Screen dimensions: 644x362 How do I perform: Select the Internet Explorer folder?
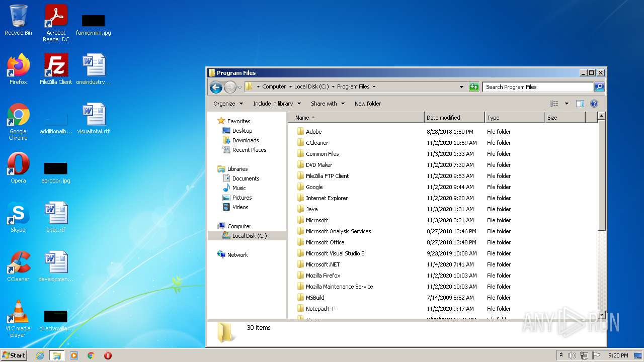(327, 198)
